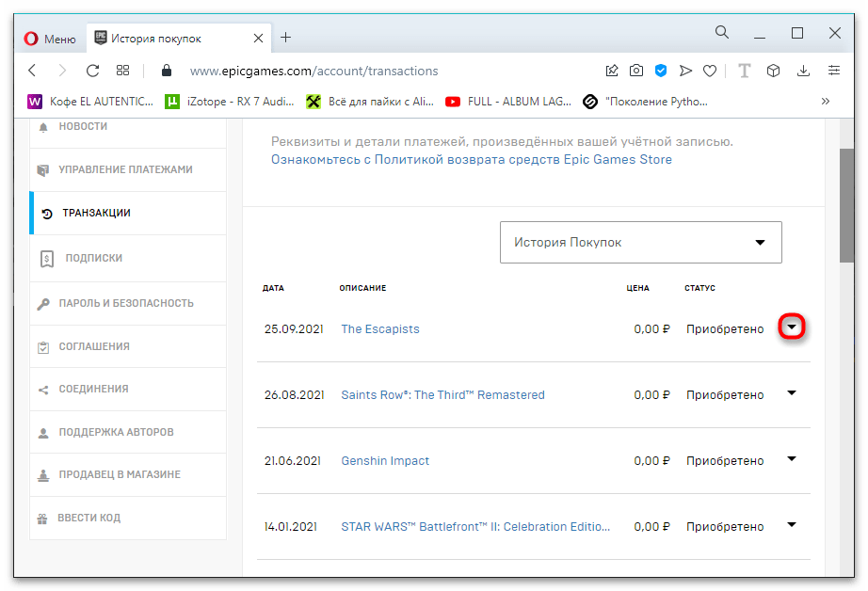Open the История Покупок dropdown

click(x=640, y=243)
